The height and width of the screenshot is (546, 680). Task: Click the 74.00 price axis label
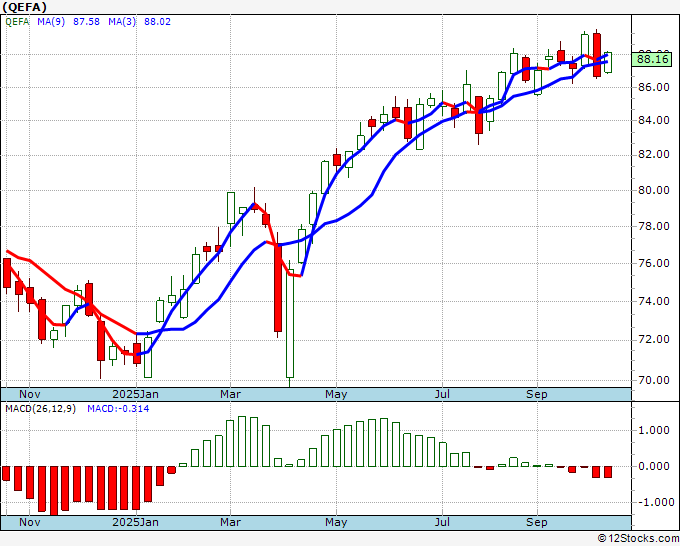click(x=656, y=301)
